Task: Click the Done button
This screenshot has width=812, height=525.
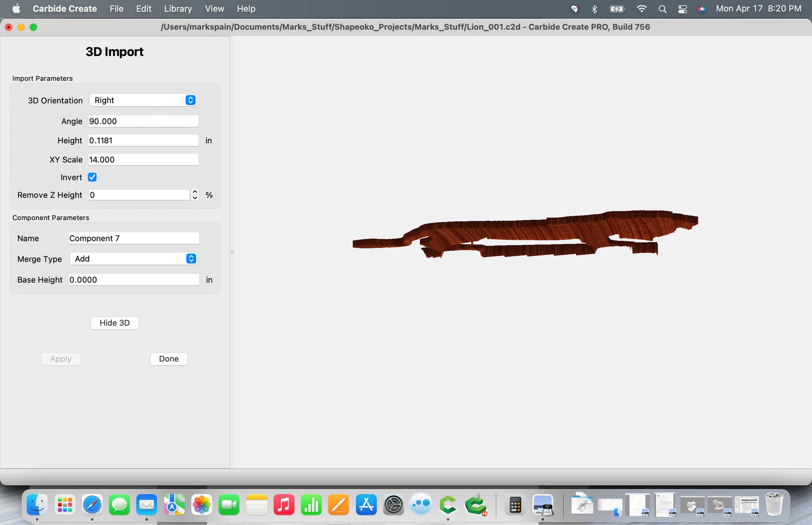Action: (169, 359)
